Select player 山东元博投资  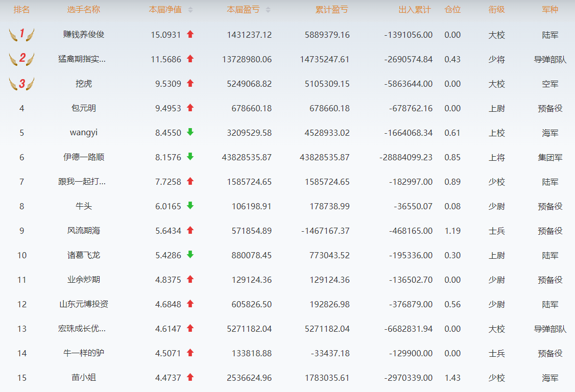click(84, 304)
